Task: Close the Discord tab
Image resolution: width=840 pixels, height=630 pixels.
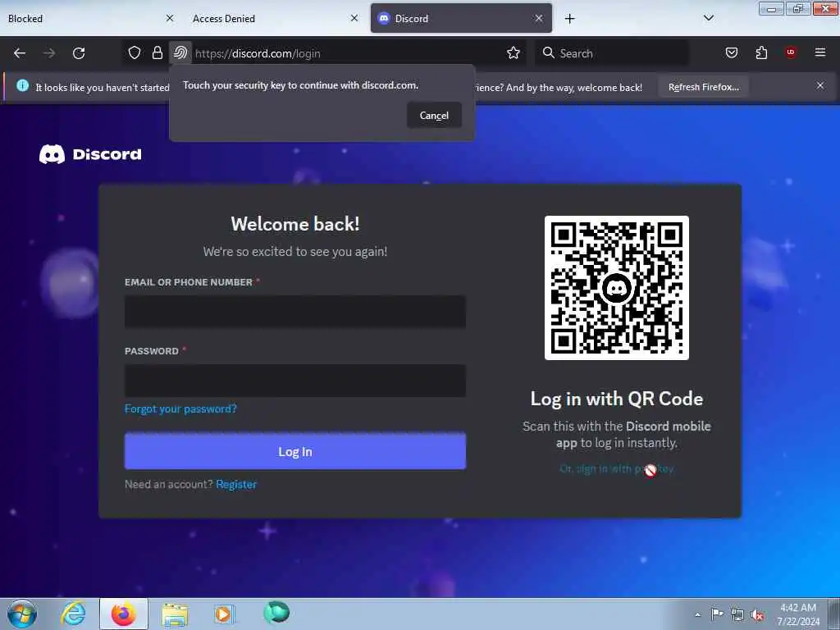Action: tap(538, 18)
